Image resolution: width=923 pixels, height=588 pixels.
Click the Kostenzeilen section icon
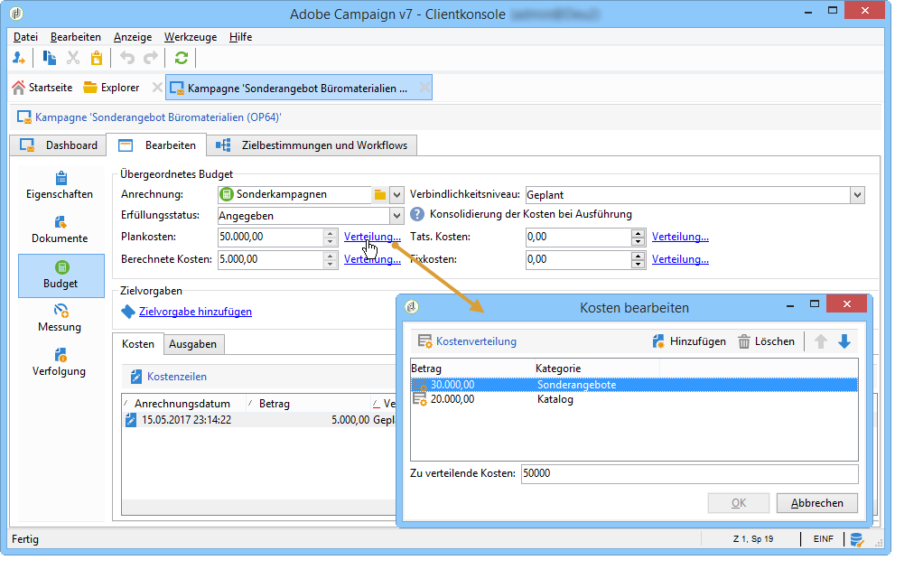[x=136, y=377]
